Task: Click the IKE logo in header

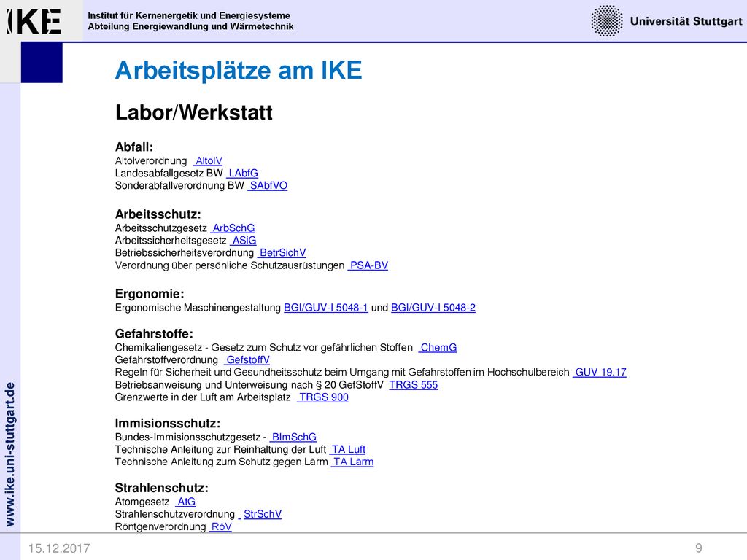Action: coord(34,21)
